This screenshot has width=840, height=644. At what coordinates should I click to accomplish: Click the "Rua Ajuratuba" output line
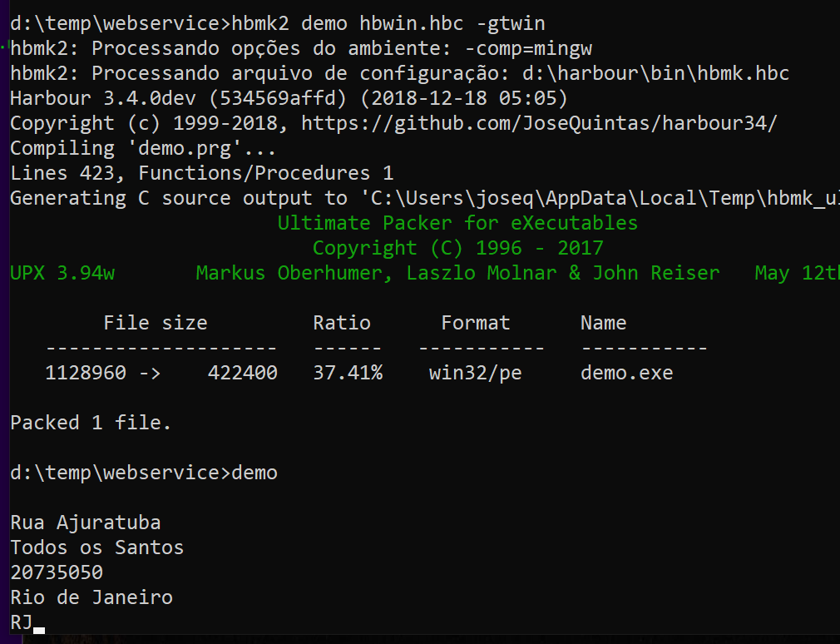pyautogui.click(x=86, y=523)
